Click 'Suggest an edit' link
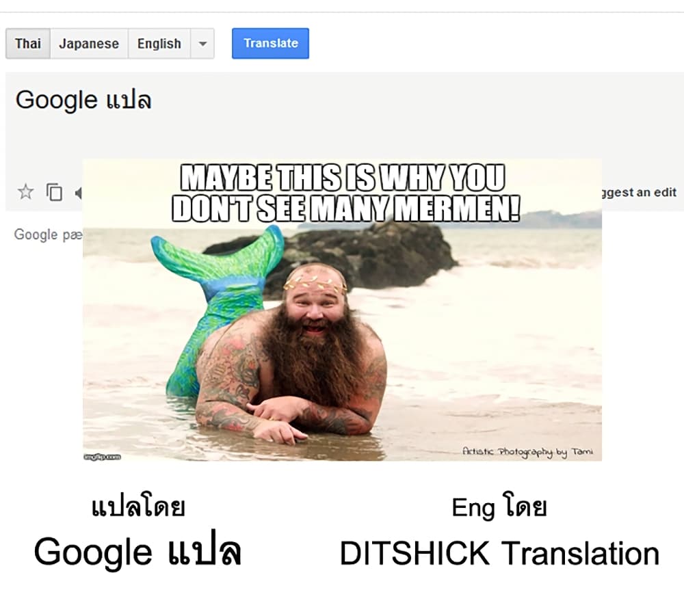Image resolution: width=684 pixels, height=616 pixels. click(640, 192)
